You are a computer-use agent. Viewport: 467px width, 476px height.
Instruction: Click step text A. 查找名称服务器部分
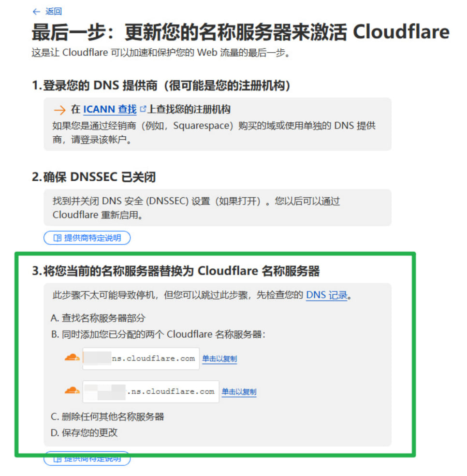(x=98, y=318)
